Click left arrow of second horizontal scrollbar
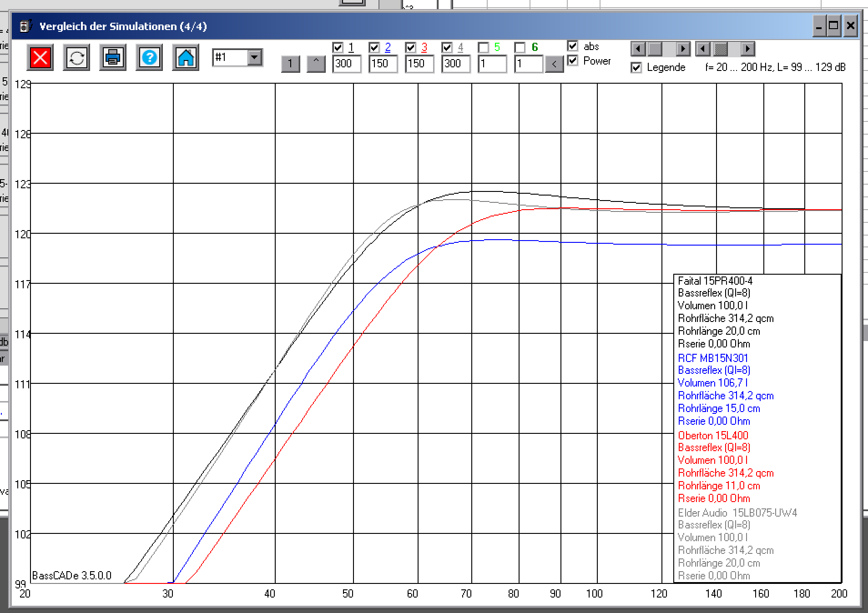 pyautogui.click(x=703, y=49)
